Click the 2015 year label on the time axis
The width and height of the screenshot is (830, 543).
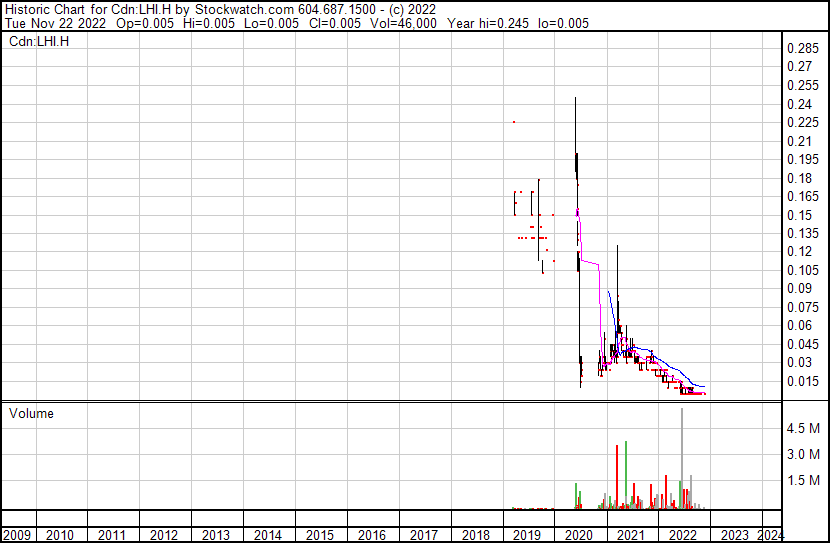tap(320, 535)
